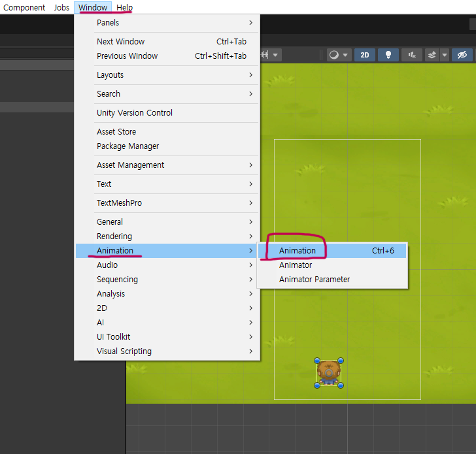
Task: Open Animation window from submenu
Action: point(297,251)
